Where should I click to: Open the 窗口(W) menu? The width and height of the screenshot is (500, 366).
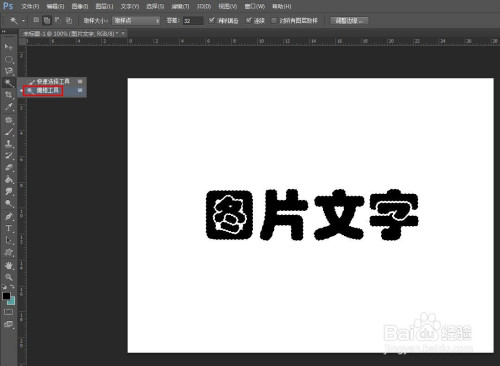255,6
